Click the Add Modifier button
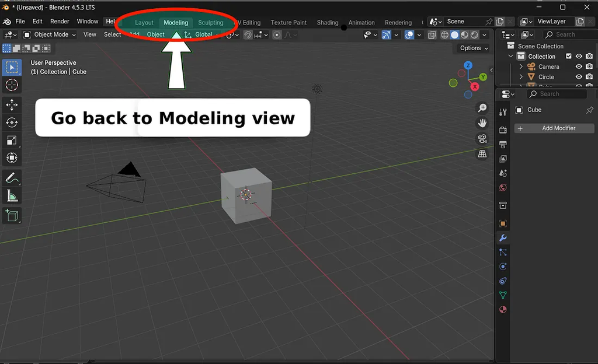598x364 pixels. (x=554, y=128)
